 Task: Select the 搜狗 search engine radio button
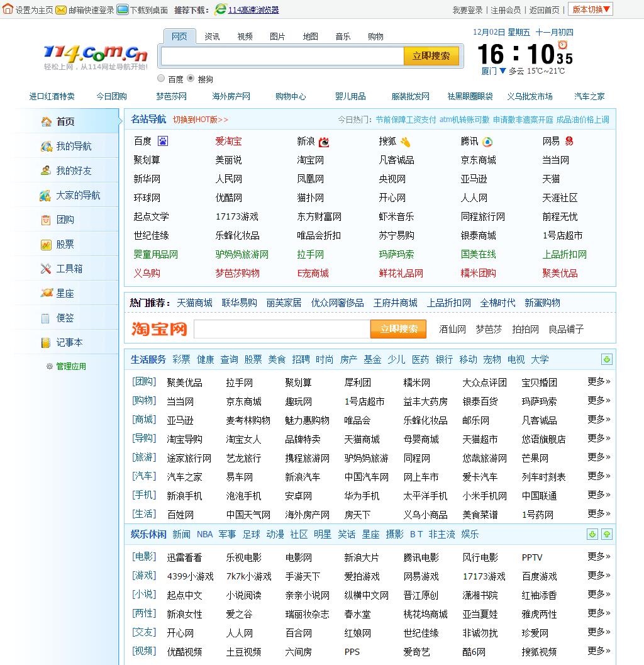191,79
